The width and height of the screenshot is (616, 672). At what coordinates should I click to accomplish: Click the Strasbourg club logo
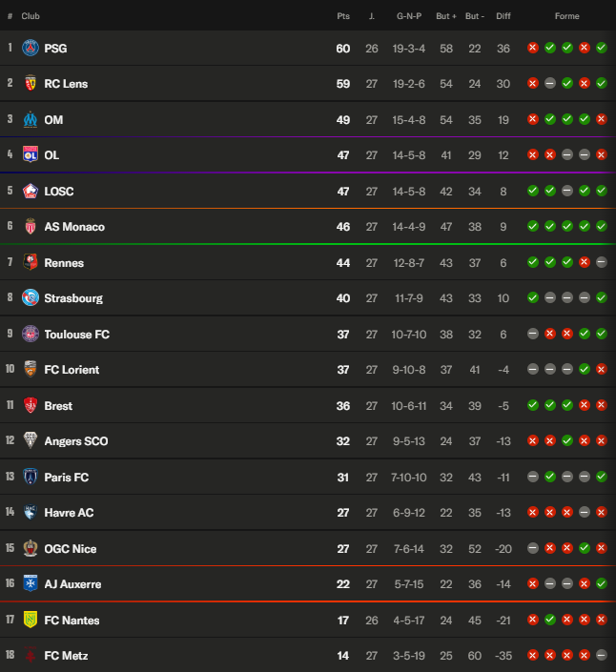[x=31, y=298]
